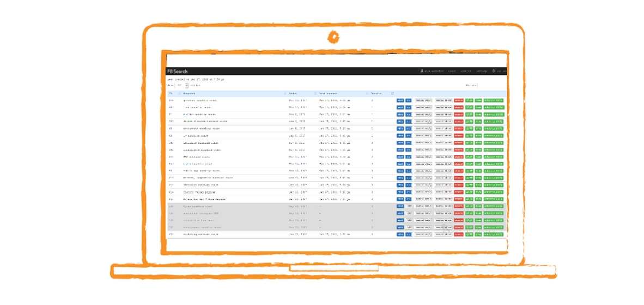
Task: Toggle the blue On switch in the first row
Action: [x=409, y=100]
